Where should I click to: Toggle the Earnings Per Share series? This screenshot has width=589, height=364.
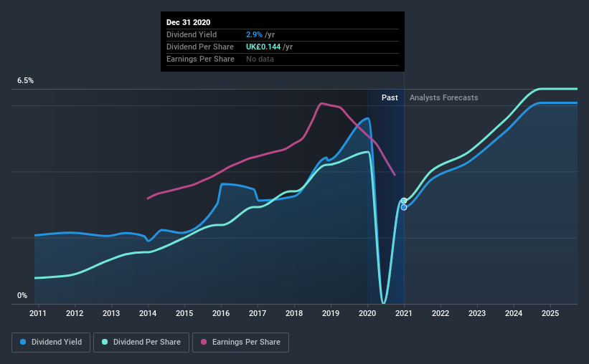coord(240,343)
